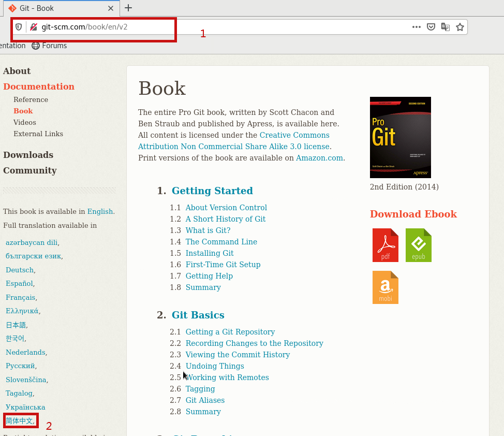Download the epub ebook icon
Image resolution: width=504 pixels, height=436 pixels.
(x=419, y=245)
